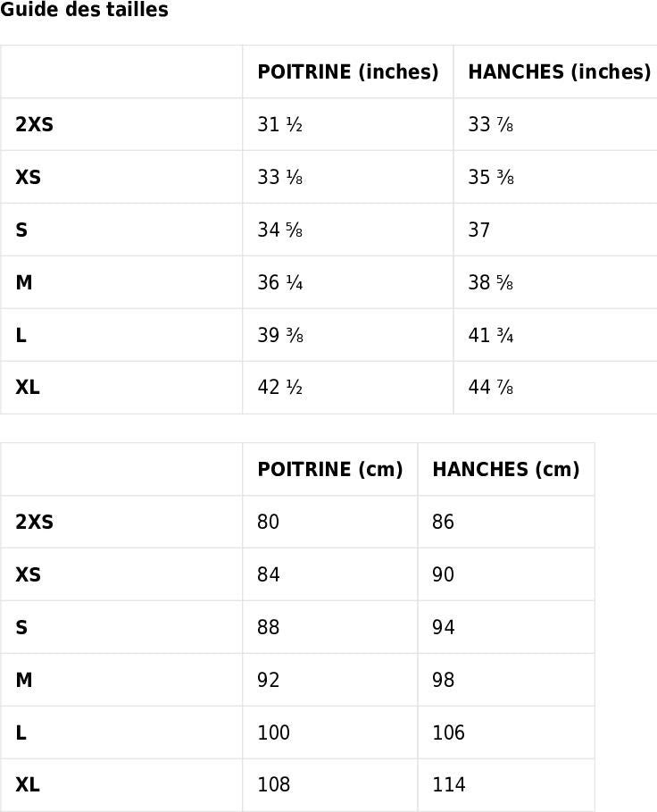Select the 80 cm chest value
The width and height of the screenshot is (657, 812).
coord(268,523)
